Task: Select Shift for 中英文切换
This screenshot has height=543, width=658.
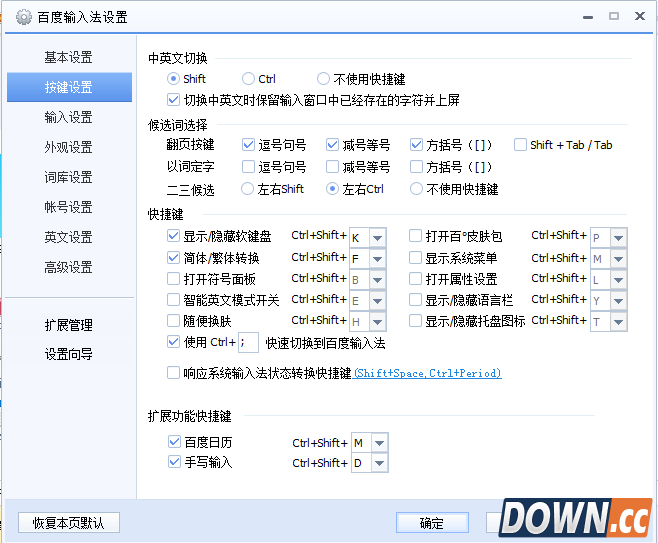Action: 173,79
